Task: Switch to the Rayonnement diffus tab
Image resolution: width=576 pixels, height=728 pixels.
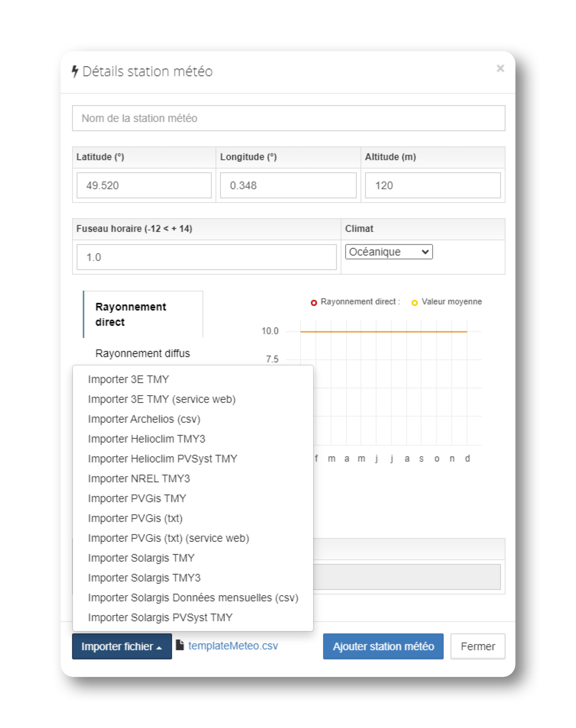Action: point(143,353)
